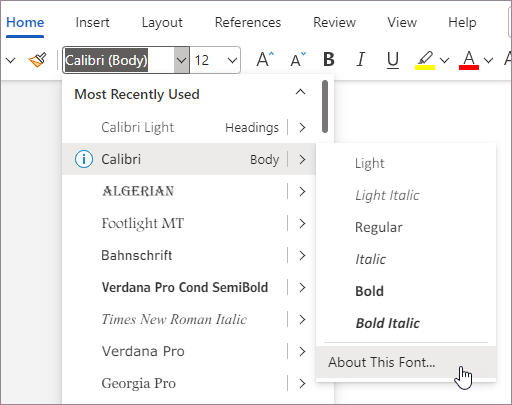Apply red font color

coord(469,60)
